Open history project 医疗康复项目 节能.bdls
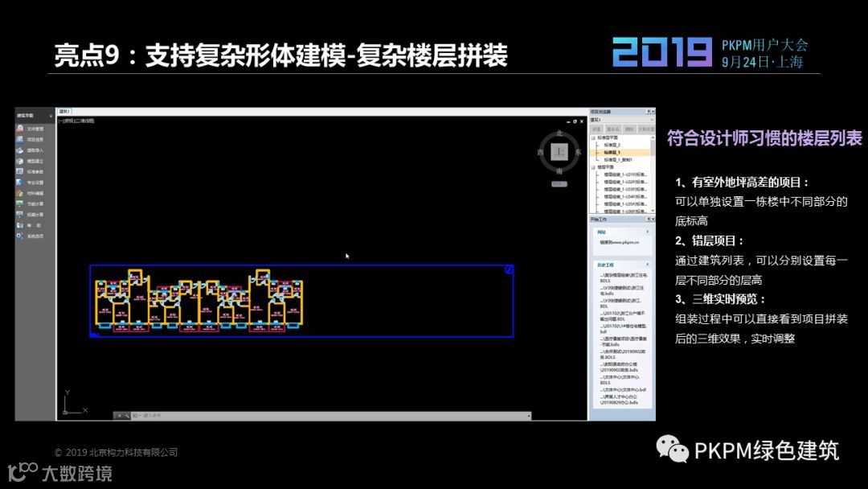The image size is (868, 489). point(623,342)
